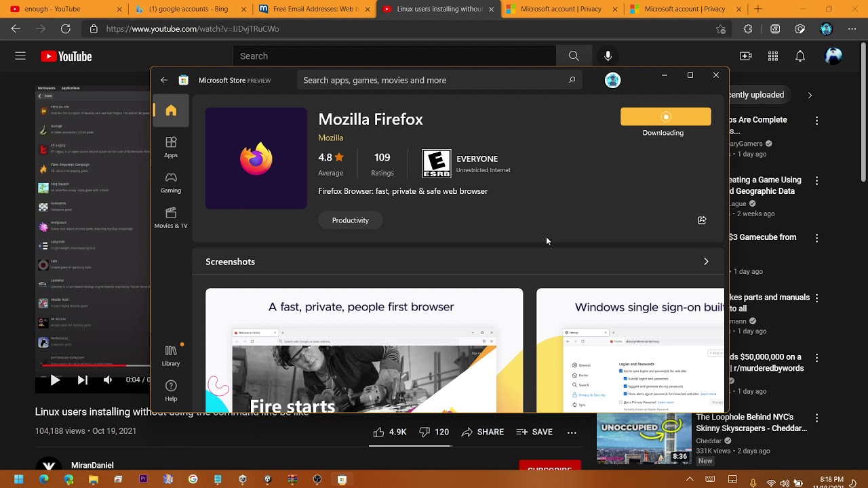Add this page to favorites
The height and width of the screenshot is (488, 868).
[721, 29]
